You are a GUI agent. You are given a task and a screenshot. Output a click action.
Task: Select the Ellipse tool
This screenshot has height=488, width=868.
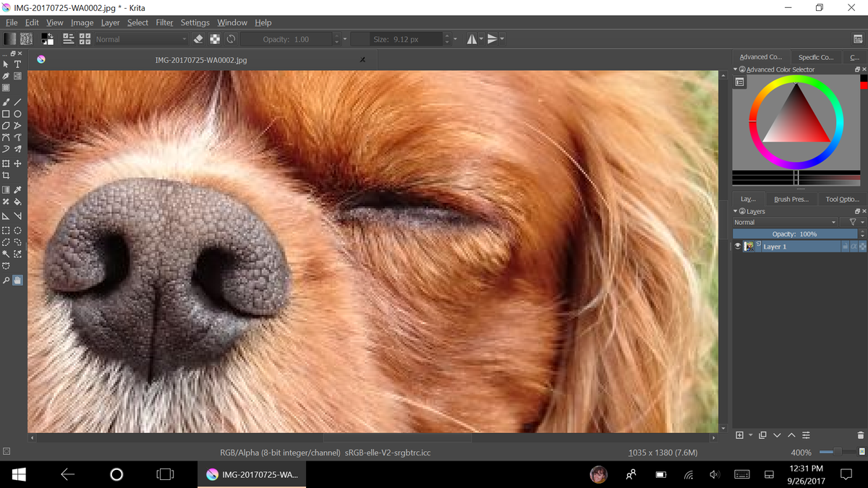(x=17, y=114)
